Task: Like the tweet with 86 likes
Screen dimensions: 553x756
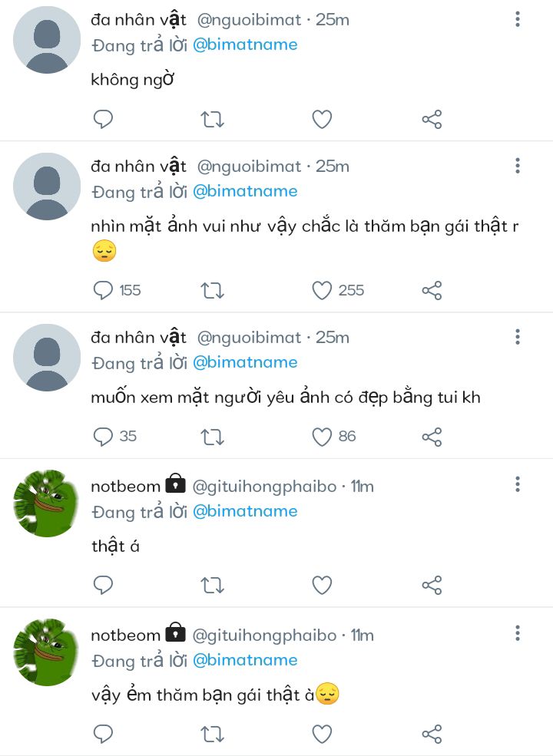Action: [x=322, y=437]
